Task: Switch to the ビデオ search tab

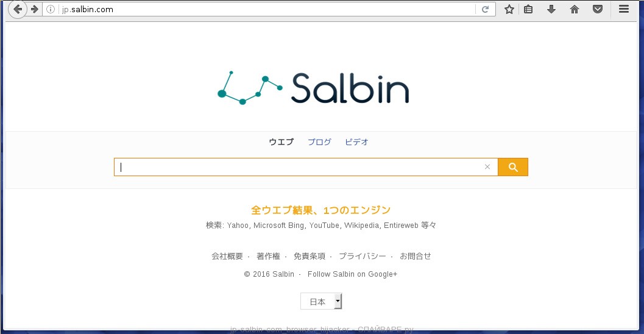Action: [356, 142]
